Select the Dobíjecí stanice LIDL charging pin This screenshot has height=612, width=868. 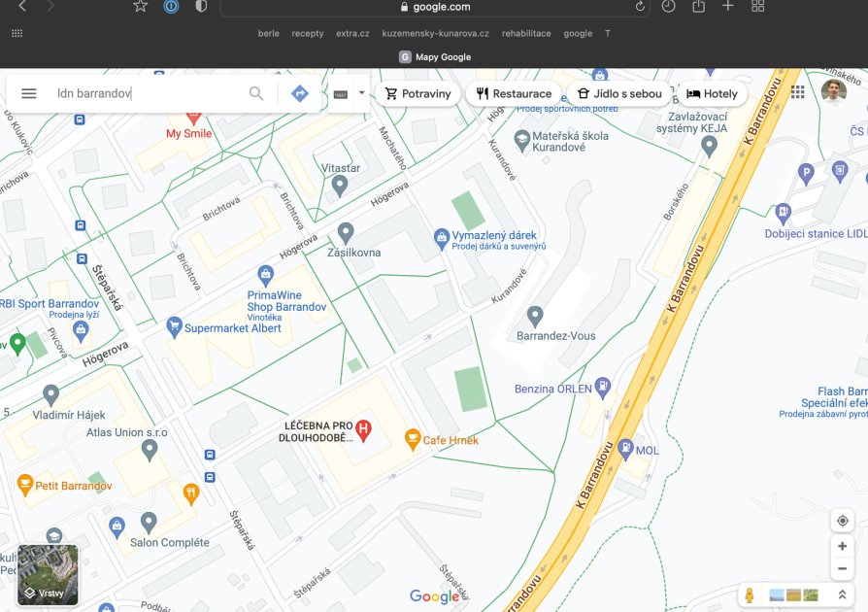[783, 214]
